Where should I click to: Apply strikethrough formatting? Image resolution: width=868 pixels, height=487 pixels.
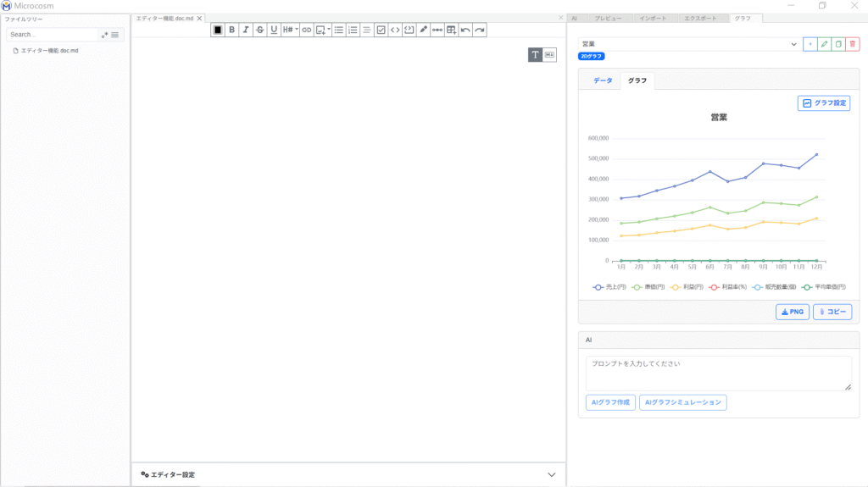[259, 30]
